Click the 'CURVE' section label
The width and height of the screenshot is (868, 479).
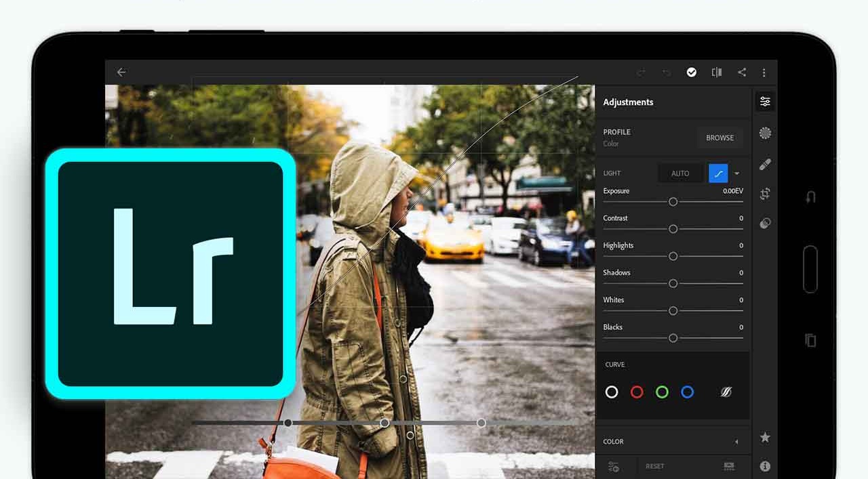[615, 365]
